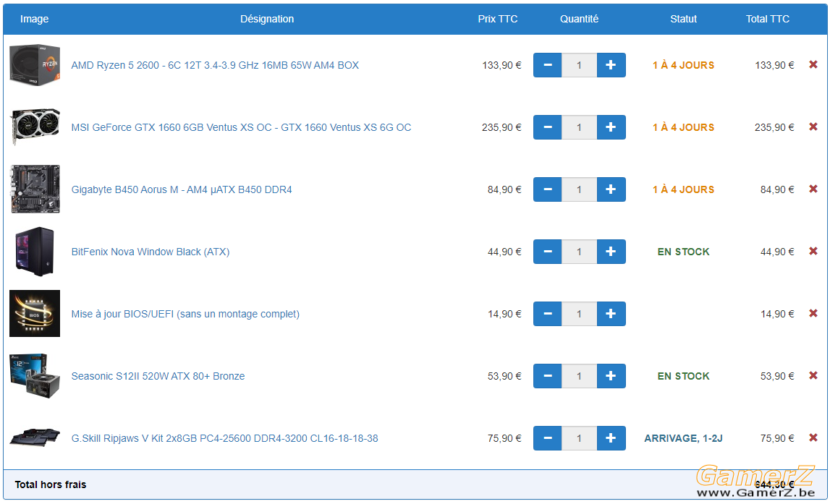This screenshot has height=504, width=830.
Task: Open Seasonic S12II 520W ATX product link
Action: [x=158, y=376]
